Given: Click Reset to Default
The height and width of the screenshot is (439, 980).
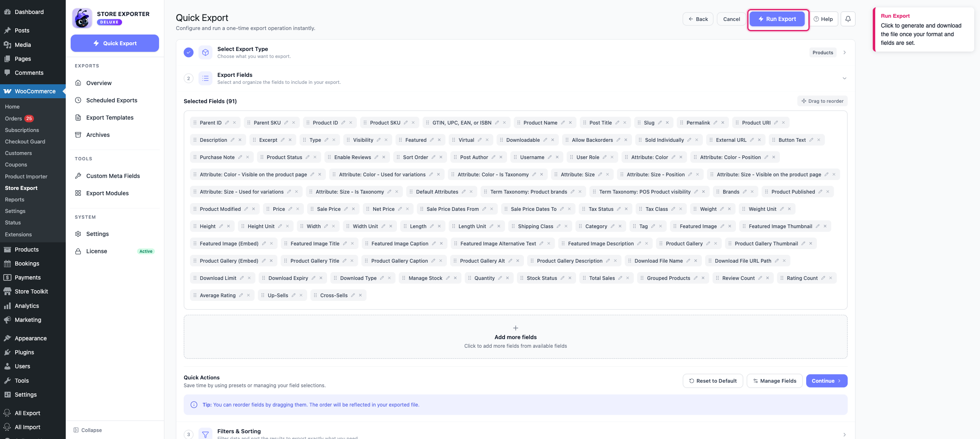Looking at the screenshot, I should pyautogui.click(x=713, y=381).
